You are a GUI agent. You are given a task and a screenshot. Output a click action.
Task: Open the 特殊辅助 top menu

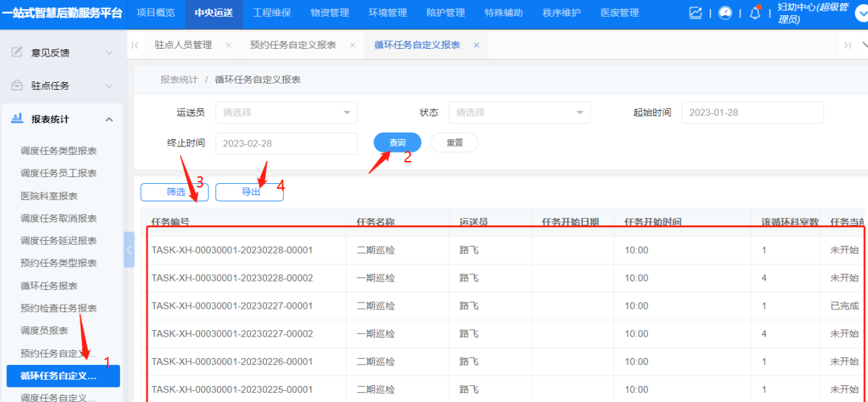coord(503,13)
